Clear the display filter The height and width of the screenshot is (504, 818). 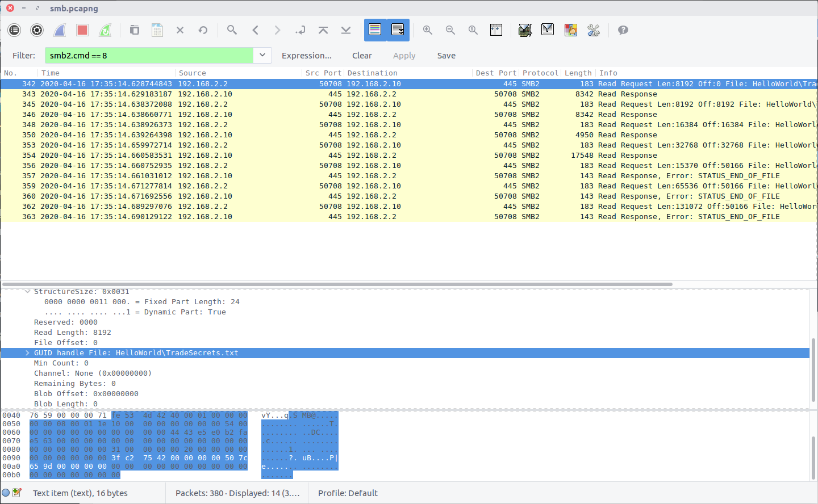coord(362,56)
